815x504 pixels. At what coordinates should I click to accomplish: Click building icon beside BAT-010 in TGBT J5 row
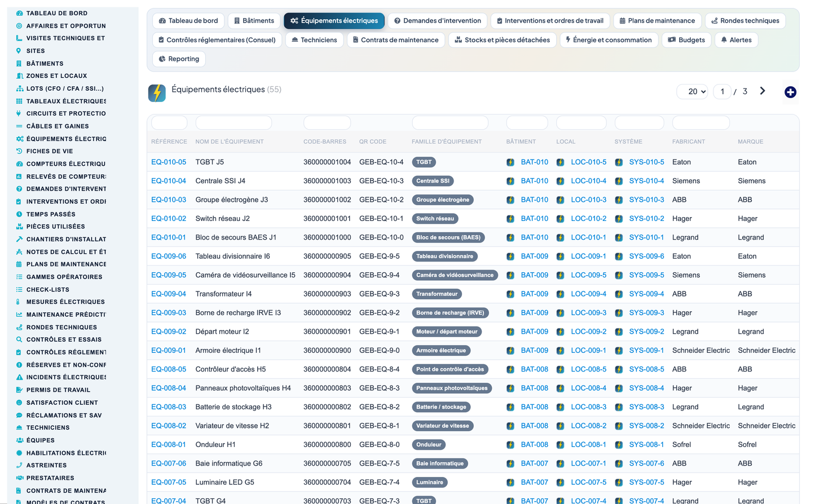(x=510, y=162)
